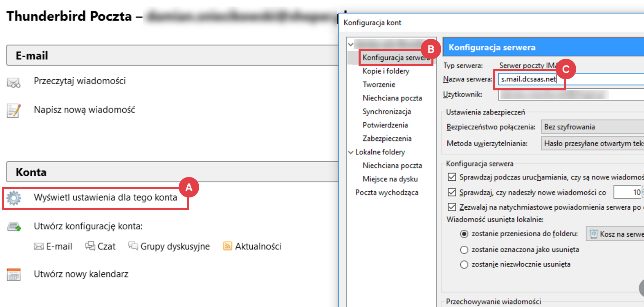Click the create account configuration icon
Screen dimensions: 644x307
[14, 226]
